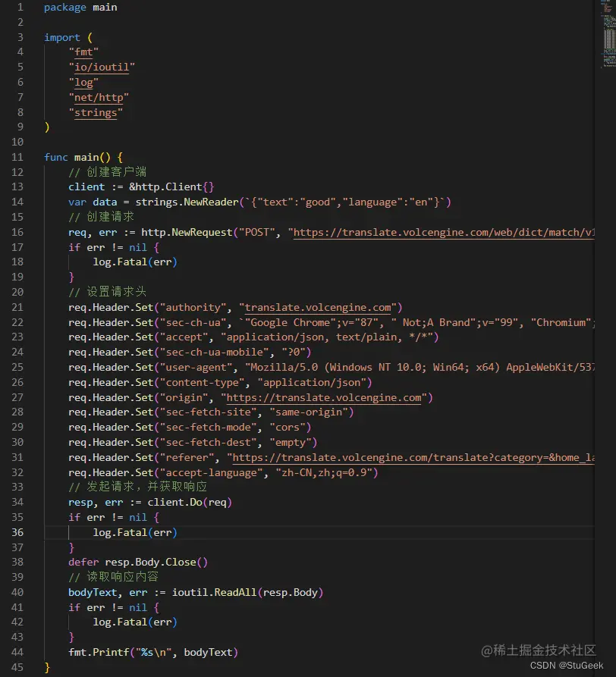Viewport: 616px width, 677px height.
Task: Click the comment "// 读取响应内容"
Action: click(113, 577)
